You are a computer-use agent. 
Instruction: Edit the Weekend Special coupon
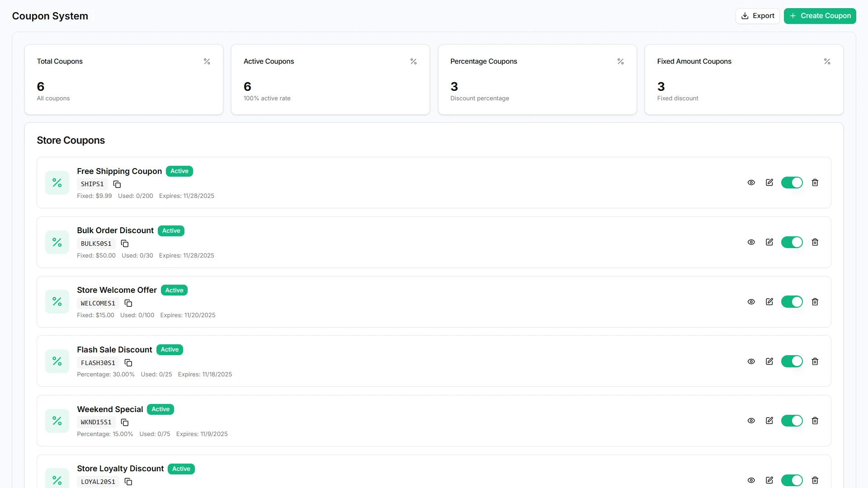pyautogui.click(x=769, y=421)
